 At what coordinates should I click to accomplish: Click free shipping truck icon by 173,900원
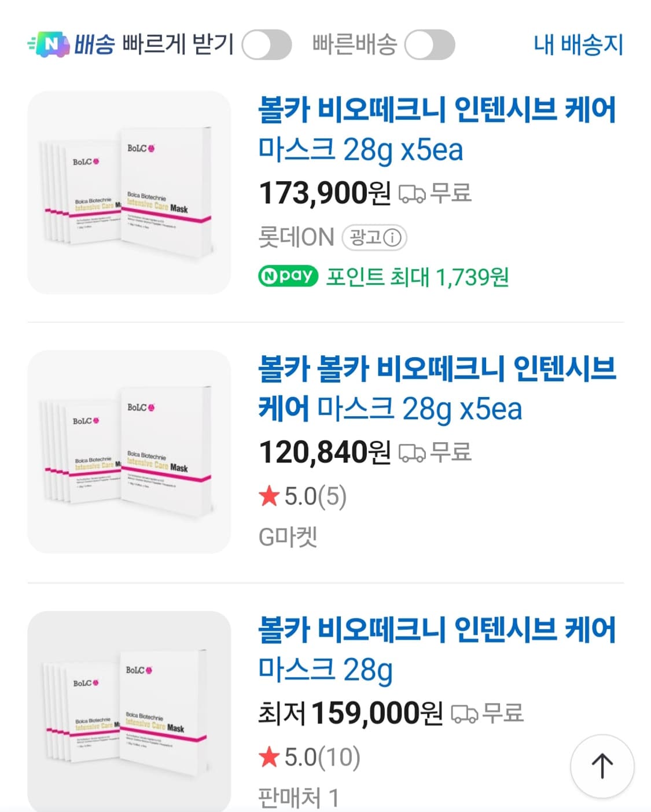pos(412,194)
